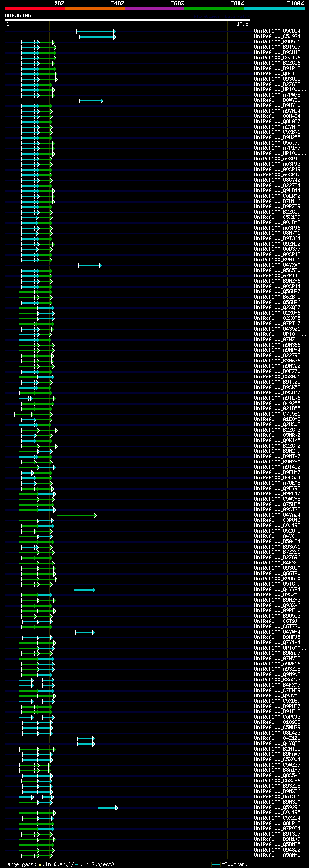Select label UniRef100_Q4YYP4
Image resolution: width=309 pixels, height=868 pixels.
point(277,590)
